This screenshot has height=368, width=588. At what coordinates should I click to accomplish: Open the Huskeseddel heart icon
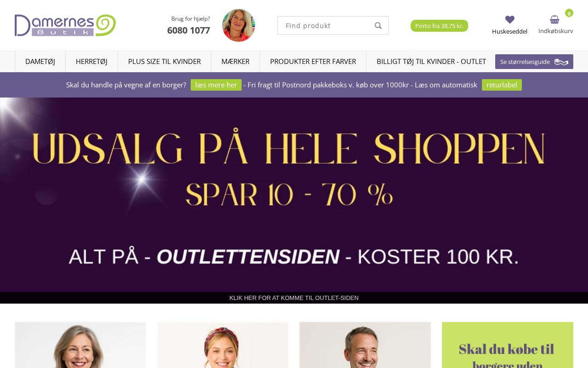click(509, 20)
